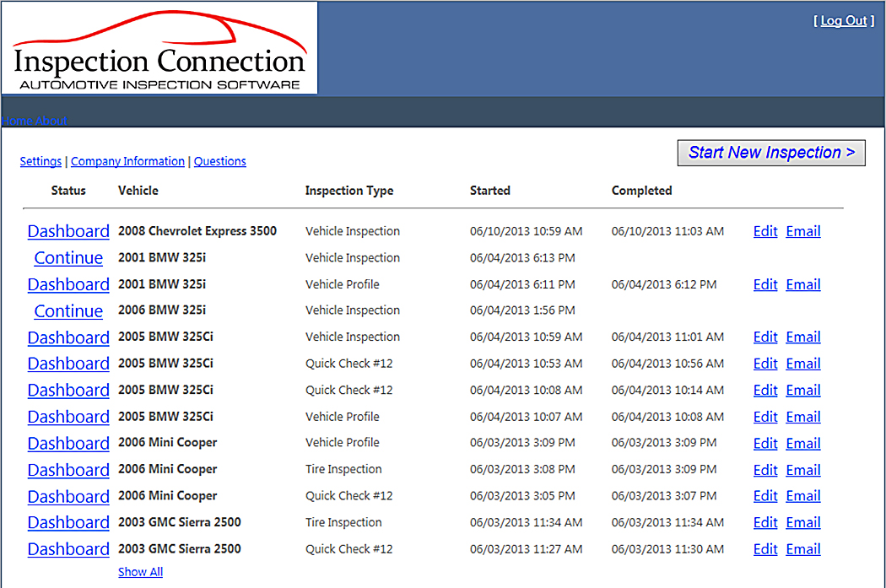Viewport: 886px width, 588px height.
Task: Click the '06/03/2013 3:07 PM' completed time
Action: tap(664, 496)
